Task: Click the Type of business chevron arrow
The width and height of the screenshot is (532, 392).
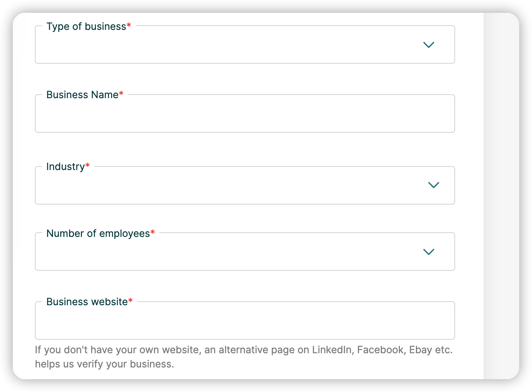Action: (x=428, y=45)
